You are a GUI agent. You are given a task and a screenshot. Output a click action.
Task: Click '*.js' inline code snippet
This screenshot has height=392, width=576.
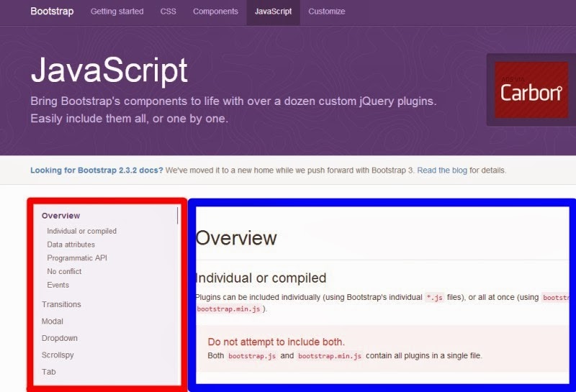tap(435, 297)
